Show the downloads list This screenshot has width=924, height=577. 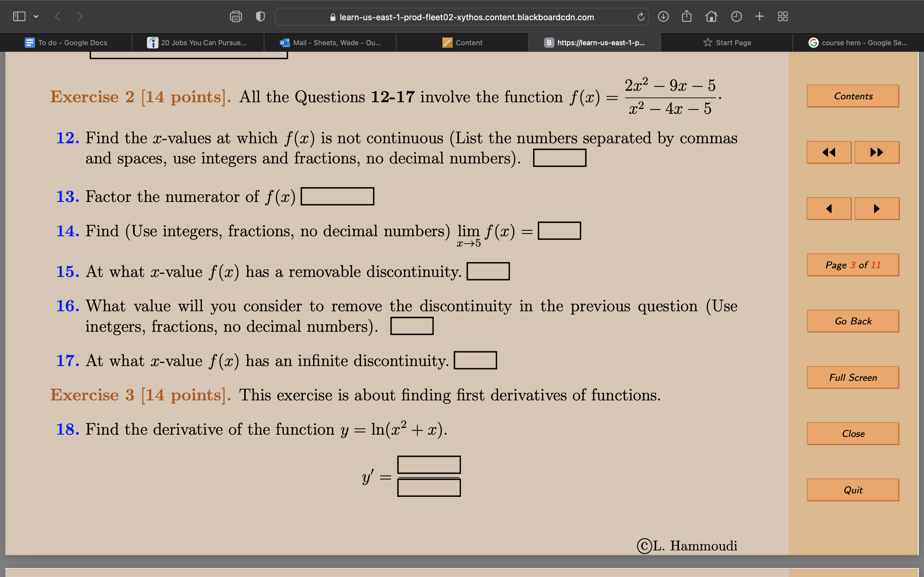[x=663, y=16]
